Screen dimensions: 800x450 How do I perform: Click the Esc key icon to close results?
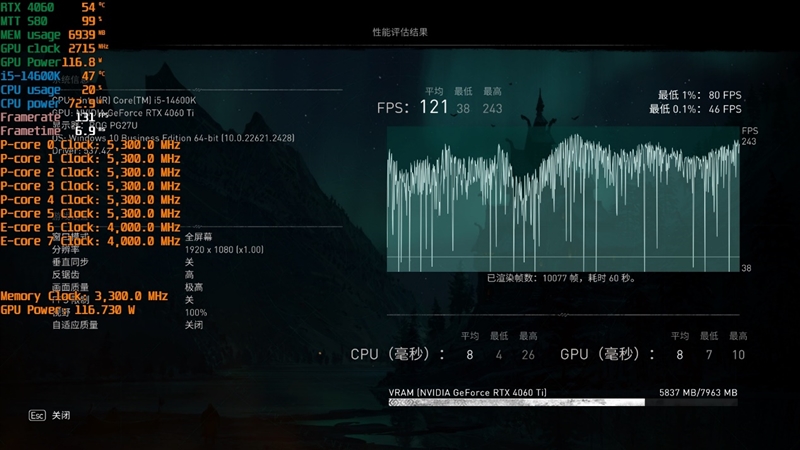coord(37,415)
